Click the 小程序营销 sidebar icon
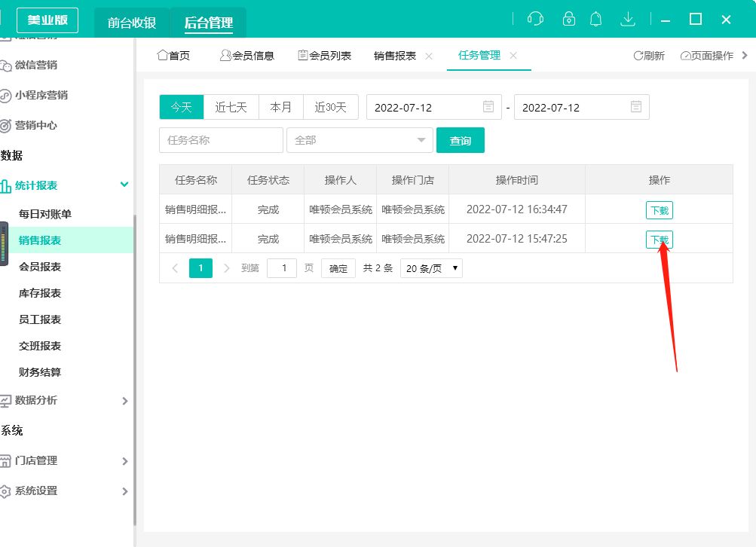Image resolution: width=756 pixels, height=547 pixels. [x=6, y=96]
